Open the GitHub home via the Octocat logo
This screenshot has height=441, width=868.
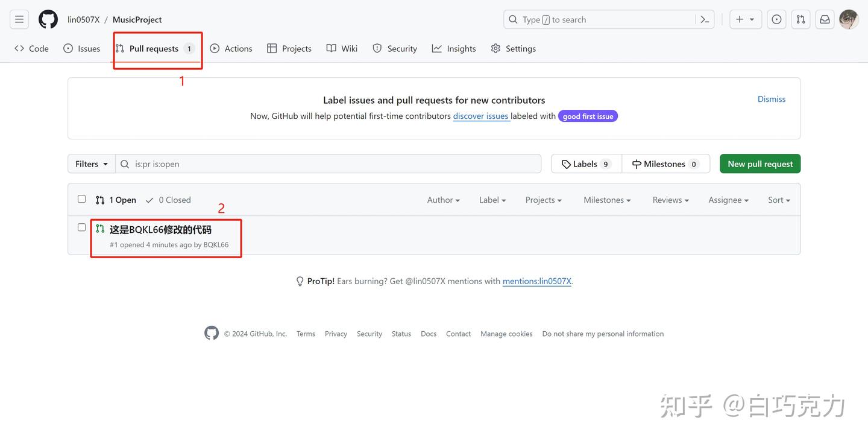(x=48, y=19)
